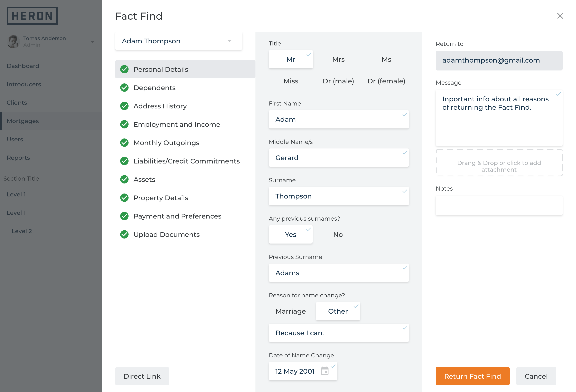576x392 pixels.
Task: Click the green check icon beside Monthly Outgoings
Action: [x=124, y=143]
